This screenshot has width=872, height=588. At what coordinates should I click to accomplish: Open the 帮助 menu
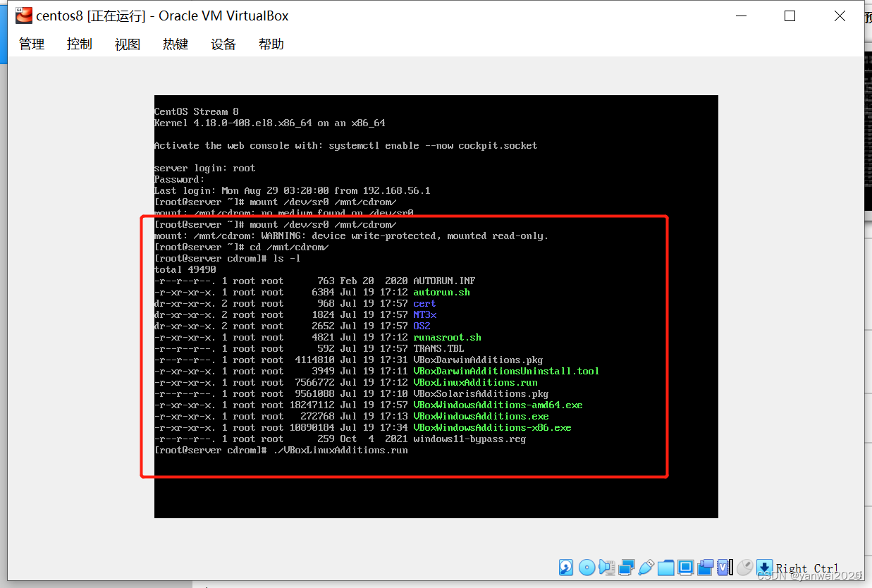(271, 44)
